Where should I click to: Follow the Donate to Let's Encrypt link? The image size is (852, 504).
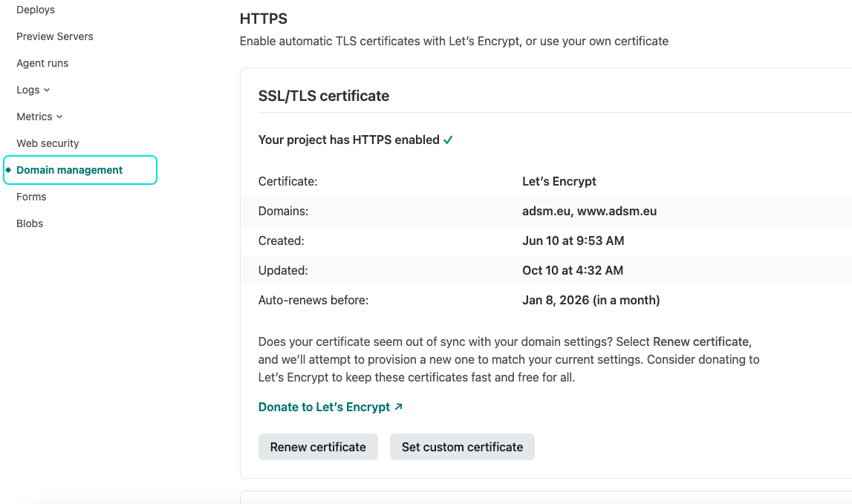point(324,407)
